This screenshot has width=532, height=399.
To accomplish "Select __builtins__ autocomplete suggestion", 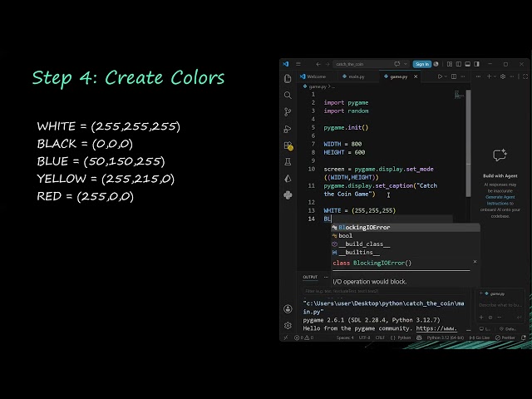I will click(406, 253).
